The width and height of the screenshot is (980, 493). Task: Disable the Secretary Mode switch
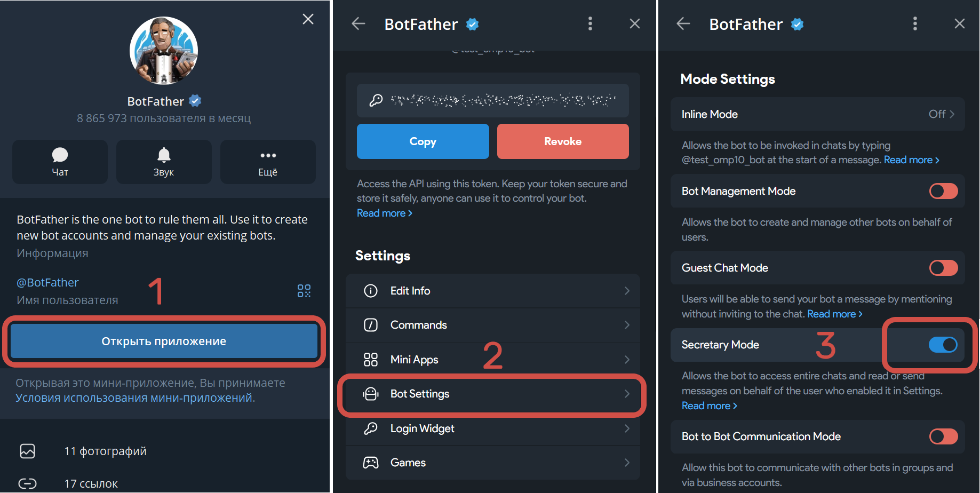(943, 345)
